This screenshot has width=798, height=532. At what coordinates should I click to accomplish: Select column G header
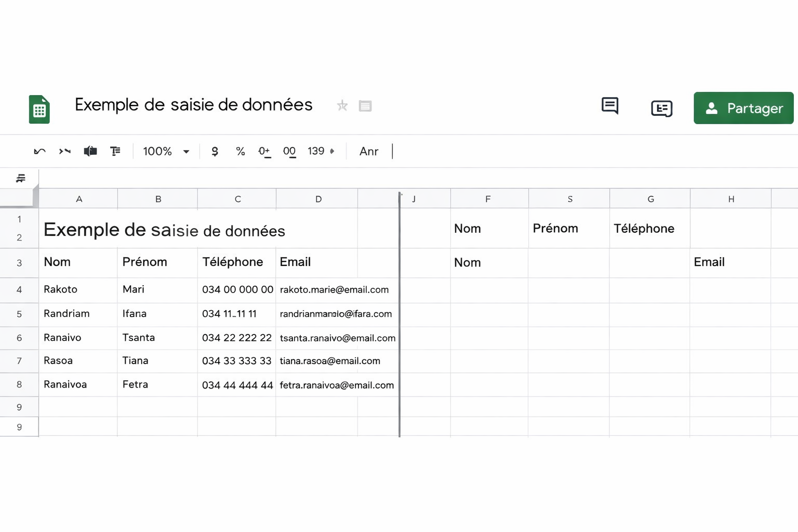[650, 199]
